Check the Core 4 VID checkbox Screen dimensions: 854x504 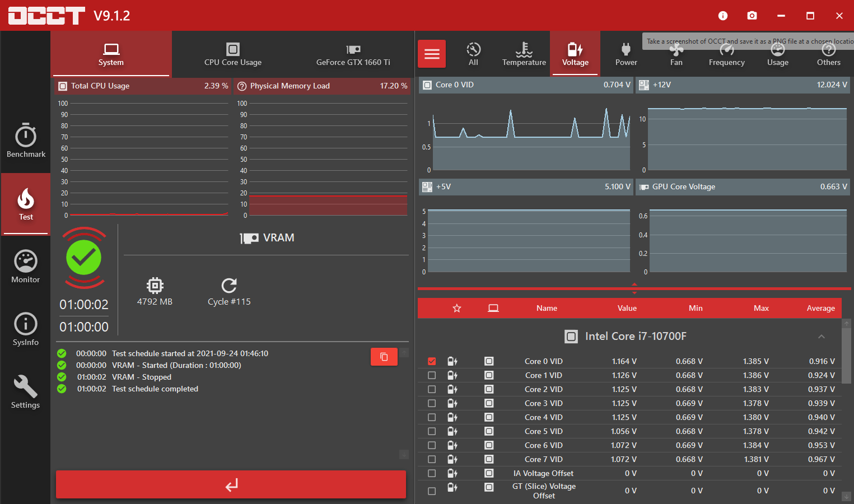tap(432, 417)
